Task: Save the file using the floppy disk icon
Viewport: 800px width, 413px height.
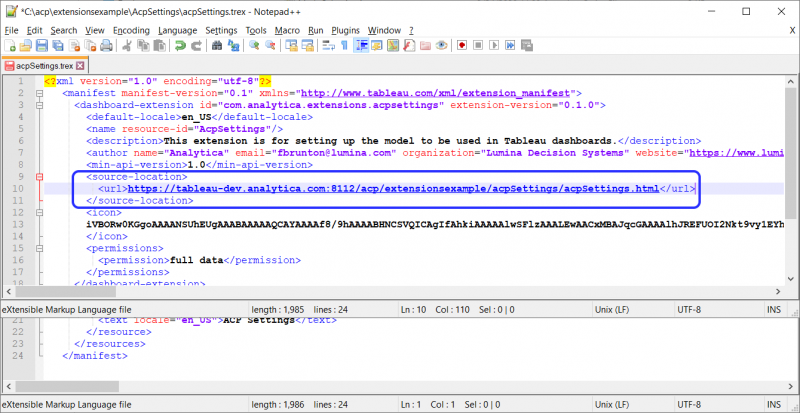Action: tap(41, 46)
